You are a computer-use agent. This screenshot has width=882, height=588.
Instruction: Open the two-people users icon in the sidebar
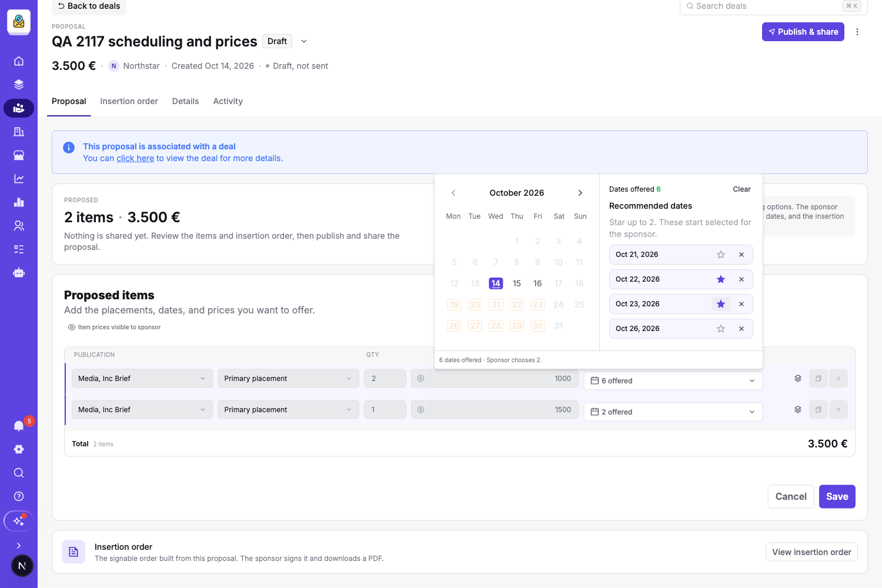tap(19, 226)
